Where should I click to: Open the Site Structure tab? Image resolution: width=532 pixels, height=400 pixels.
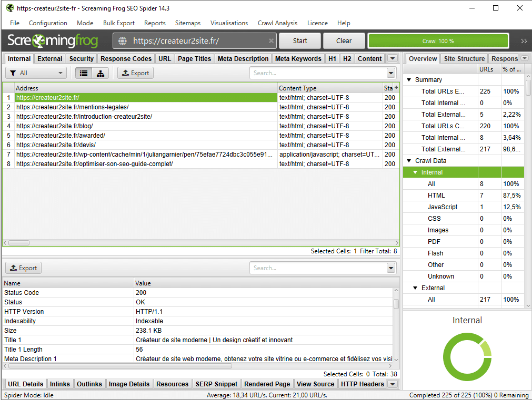(x=464, y=59)
